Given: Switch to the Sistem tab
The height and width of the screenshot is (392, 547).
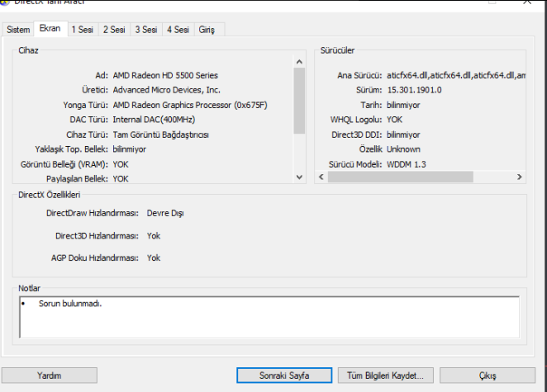Looking at the screenshot, I should tap(18, 30).
